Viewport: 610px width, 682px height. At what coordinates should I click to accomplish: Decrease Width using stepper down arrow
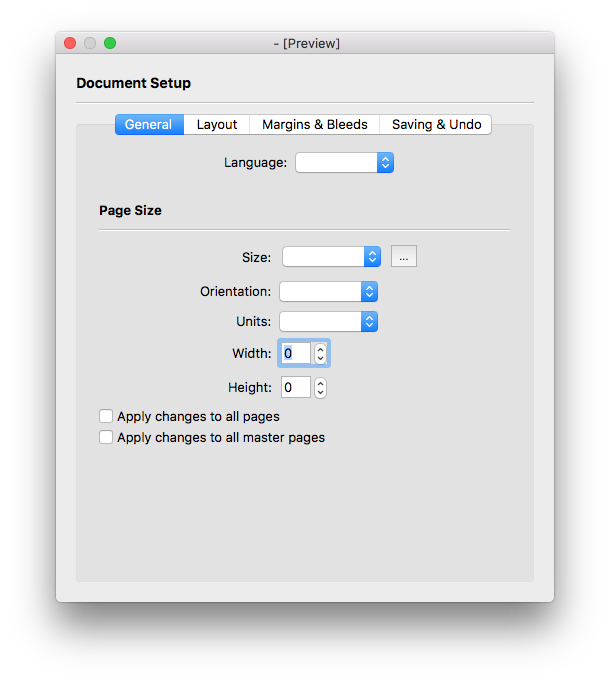pyautogui.click(x=320, y=359)
